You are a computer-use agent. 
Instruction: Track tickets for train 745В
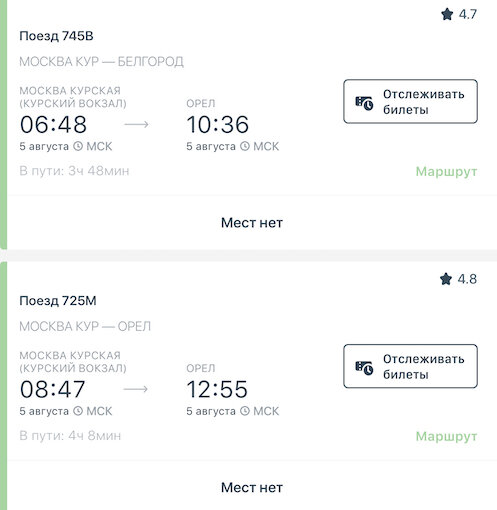click(410, 101)
